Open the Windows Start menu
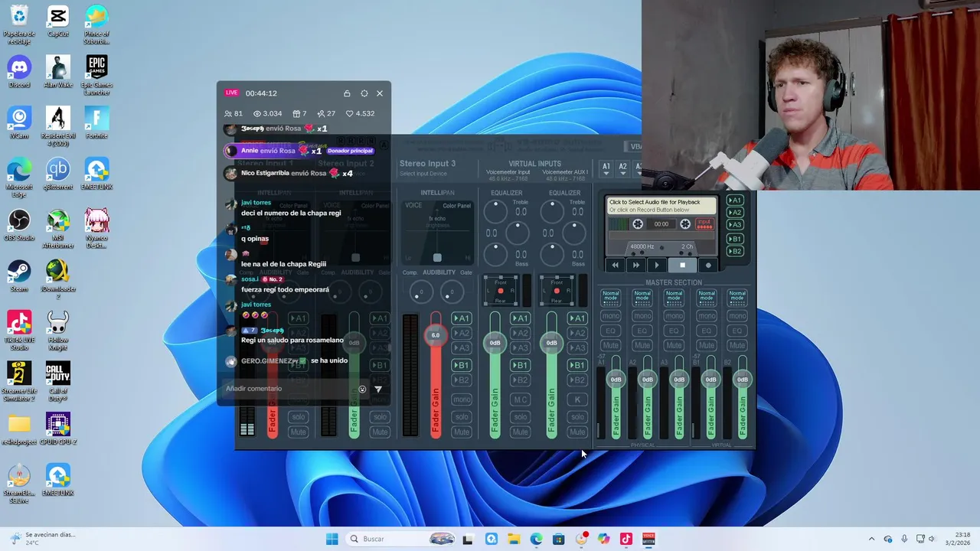 (332, 539)
